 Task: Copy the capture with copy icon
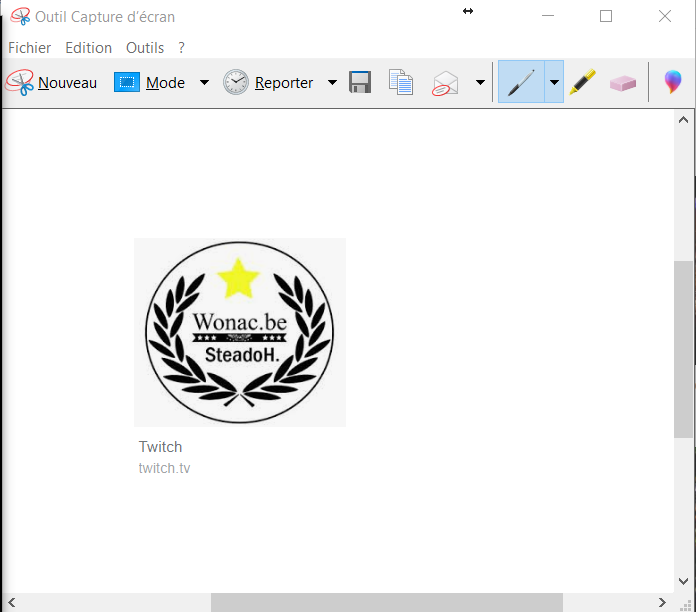401,82
